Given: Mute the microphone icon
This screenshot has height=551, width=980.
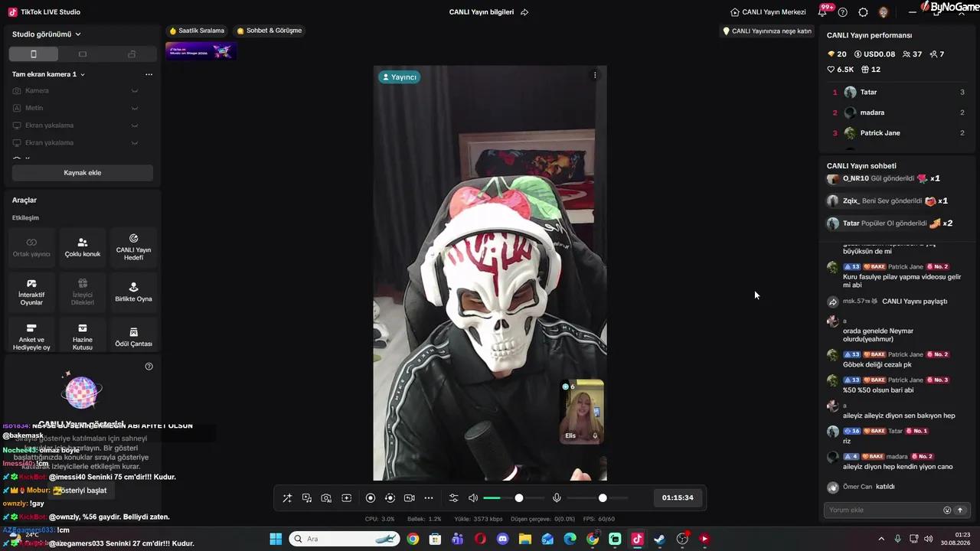Looking at the screenshot, I should (x=557, y=498).
